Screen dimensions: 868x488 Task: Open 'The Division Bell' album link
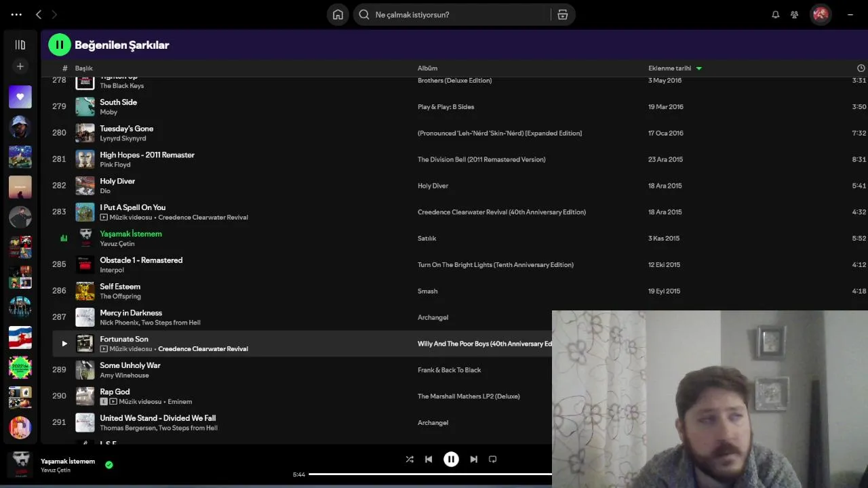click(x=481, y=160)
